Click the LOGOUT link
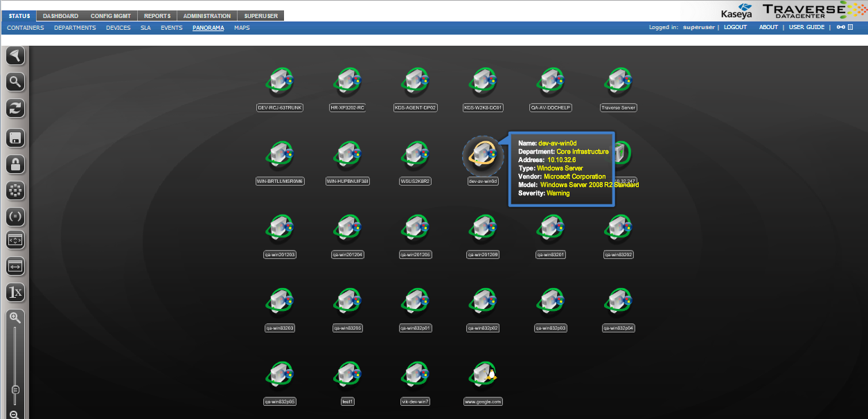Screen dimensions: 868x419 click(735, 28)
